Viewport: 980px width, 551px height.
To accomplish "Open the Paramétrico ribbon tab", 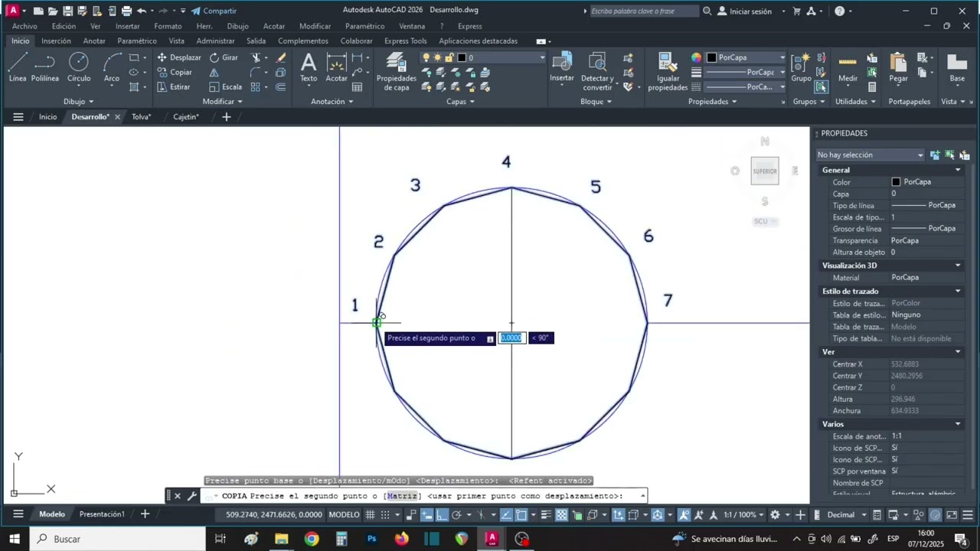I will coord(137,41).
